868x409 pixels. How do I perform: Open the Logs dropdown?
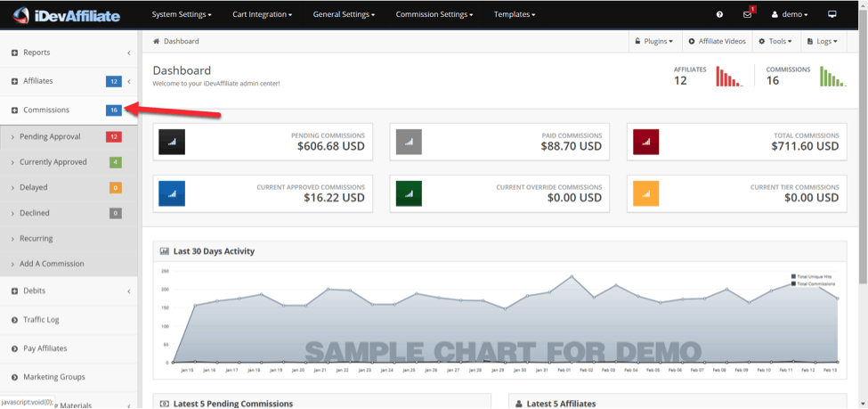[822, 42]
